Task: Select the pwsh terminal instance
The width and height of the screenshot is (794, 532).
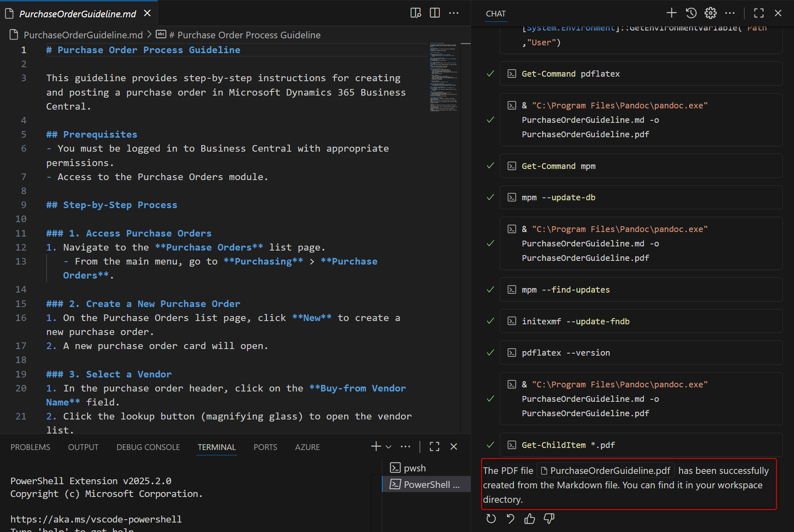Action: click(x=414, y=468)
